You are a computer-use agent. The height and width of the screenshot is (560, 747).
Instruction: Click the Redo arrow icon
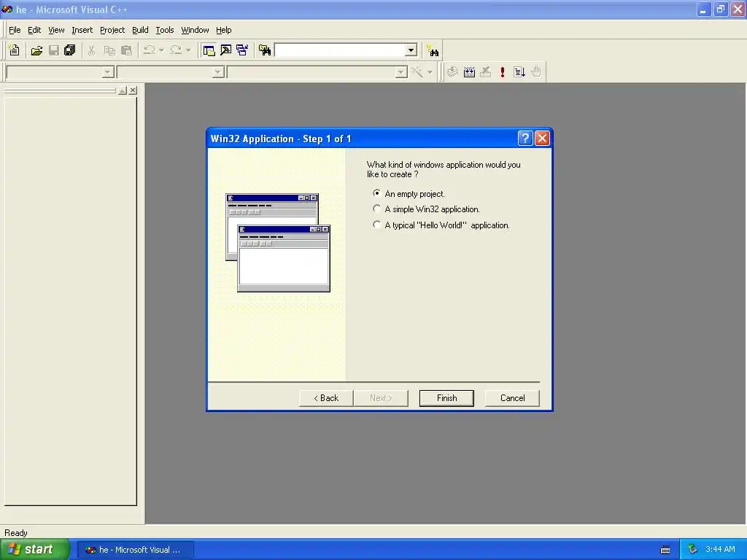point(176,50)
